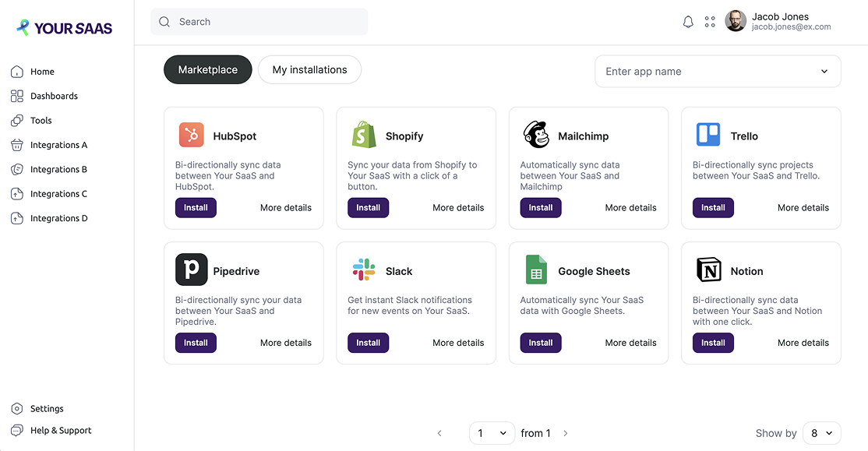Install the Mailchimp app
The height and width of the screenshot is (451, 868).
click(x=541, y=207)
